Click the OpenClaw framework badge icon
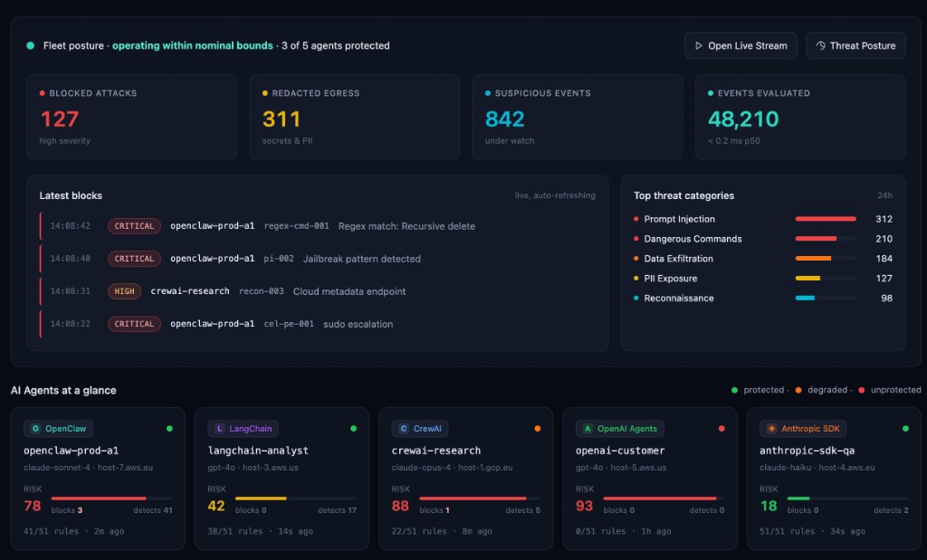The height and width of the screenshot is (560, 927). (x=35, y=428)
